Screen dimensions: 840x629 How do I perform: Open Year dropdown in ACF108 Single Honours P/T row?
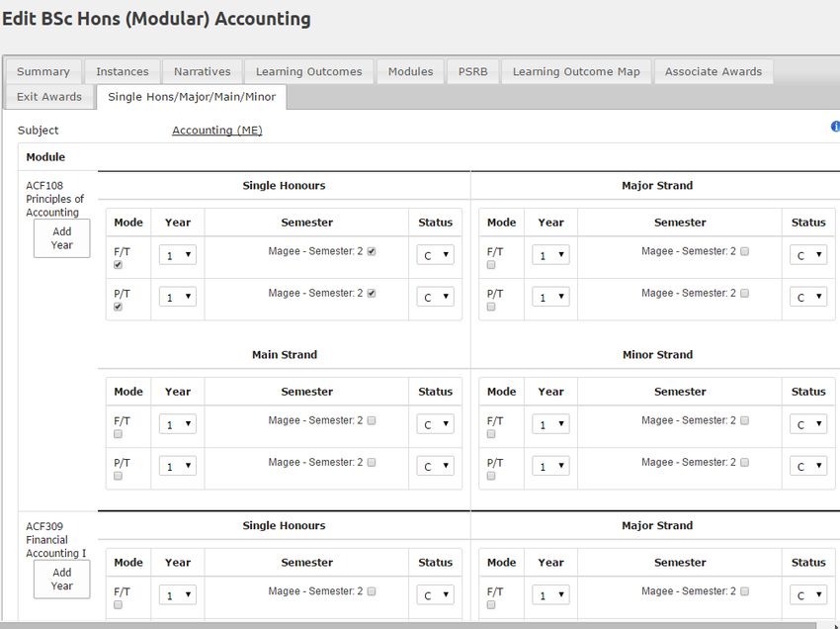(178, 297)
